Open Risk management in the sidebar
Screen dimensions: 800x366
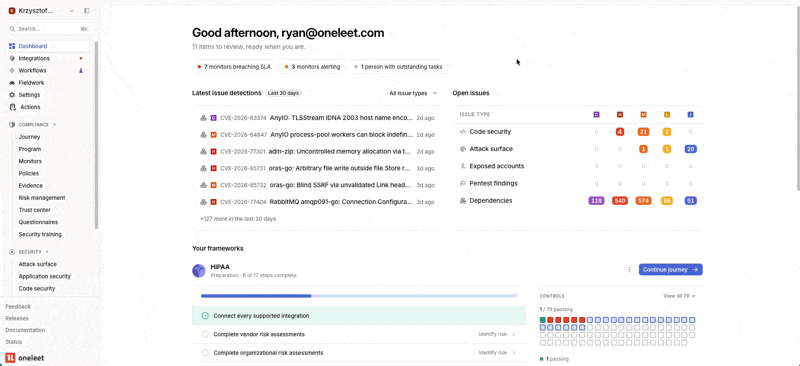[x=42, y=198]
